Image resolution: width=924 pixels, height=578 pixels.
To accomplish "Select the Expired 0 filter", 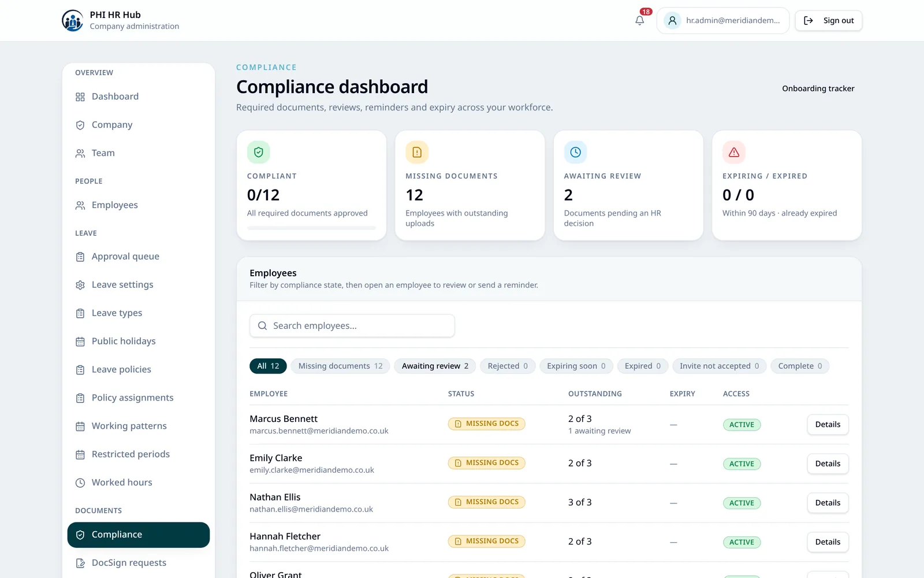I will (643, 366).
